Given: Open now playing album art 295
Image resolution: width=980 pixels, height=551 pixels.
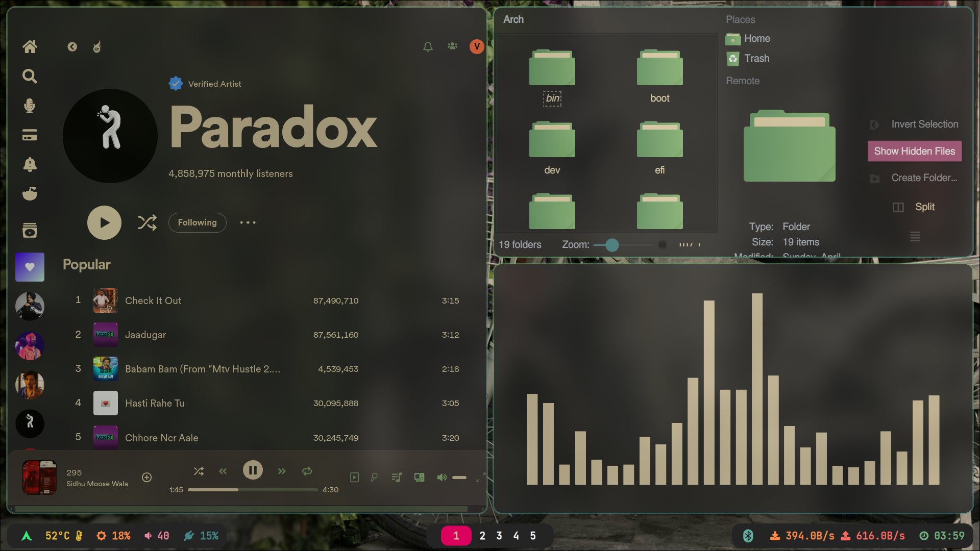Looking at the screenshot, I should pos(39,478).
